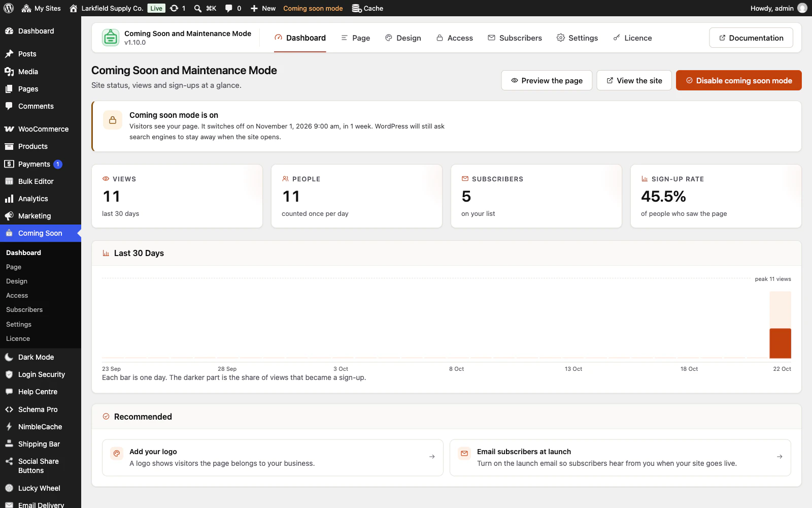Open Schema Pro in the sidebar
The width and height of the screenshot is (812, 508).
click(41, 409)
